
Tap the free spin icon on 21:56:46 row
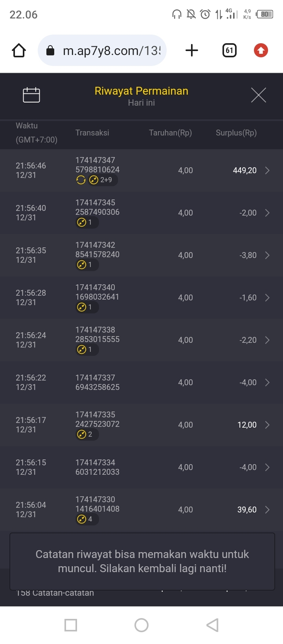tap(81, 180)
